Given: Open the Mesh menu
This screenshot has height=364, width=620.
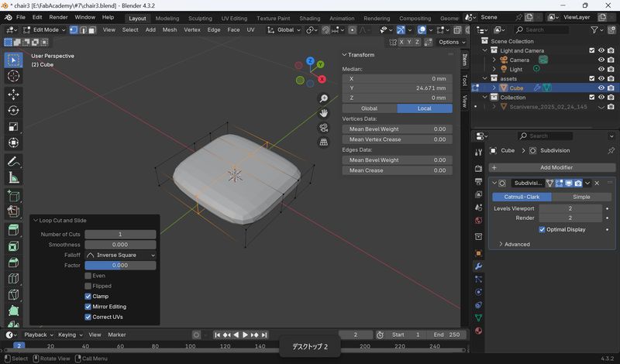Looking at the screenshot, I should (x=169, y=30).
